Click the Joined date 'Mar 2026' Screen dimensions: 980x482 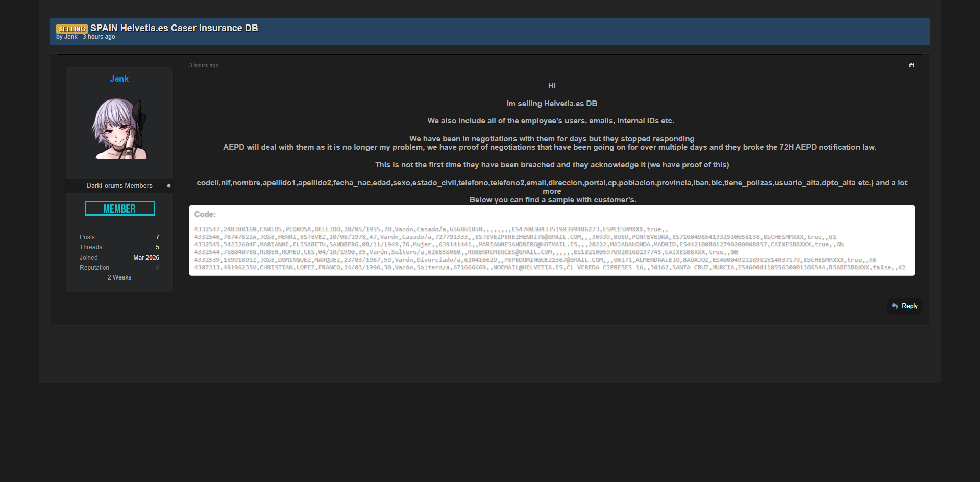(146, 258)
